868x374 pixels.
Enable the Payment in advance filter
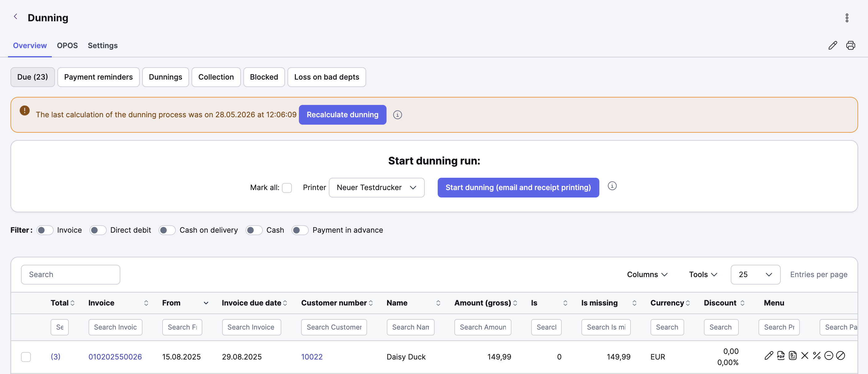tap(300, 230)
